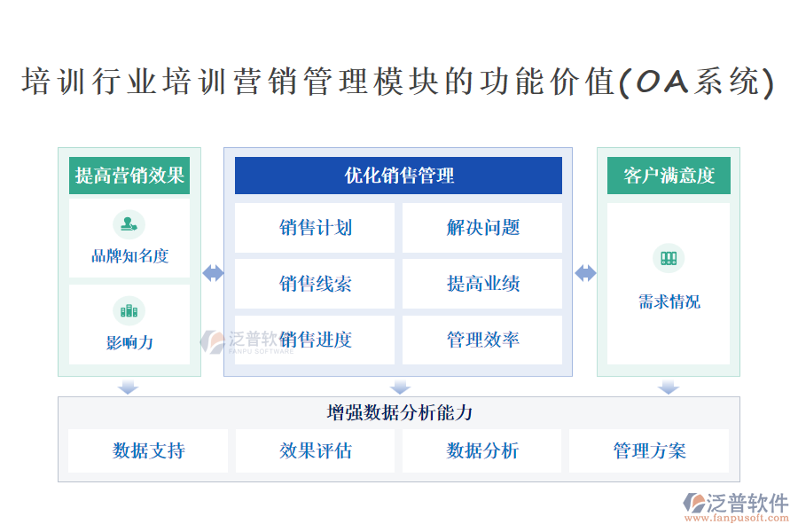The height and width of the screenshot is (532, 798).
Task: Click the 增强数据分析能力 heading
Action: (x=400, y=412)
